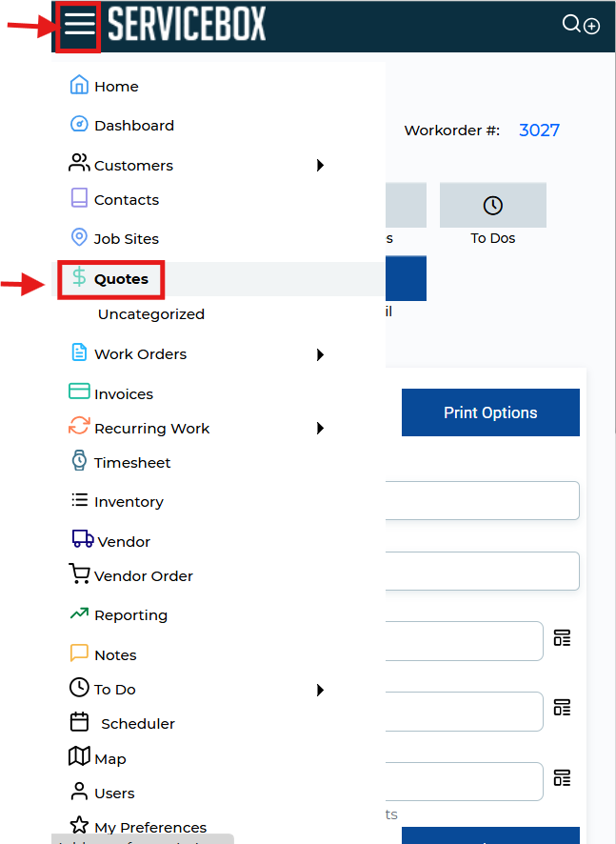Expand the Recurring Work submenu arrow
The image size is (616, 844).
pos(321,429)
